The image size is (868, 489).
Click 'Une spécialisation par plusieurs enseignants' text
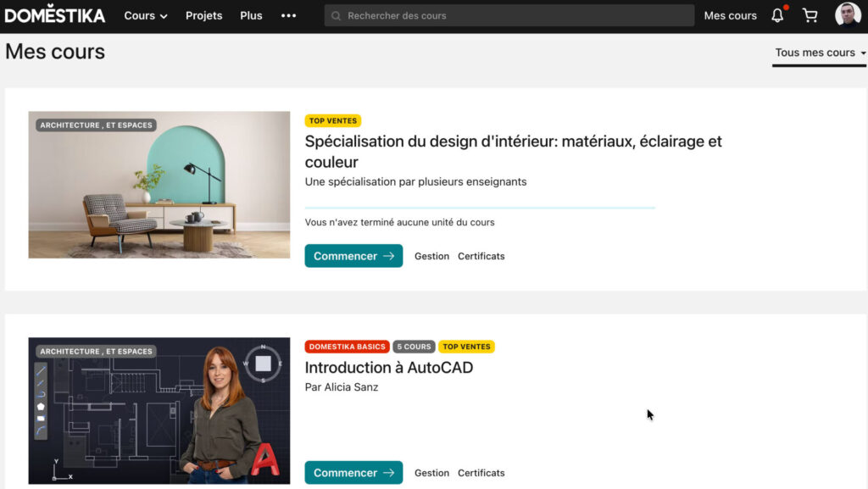click(415, 182)
